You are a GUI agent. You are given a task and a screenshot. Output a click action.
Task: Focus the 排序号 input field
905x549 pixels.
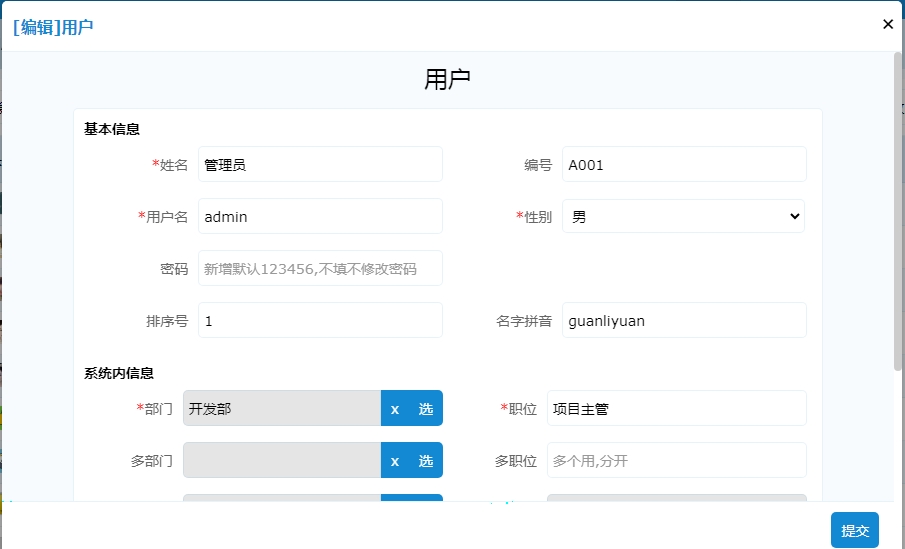tap(320, 320)
